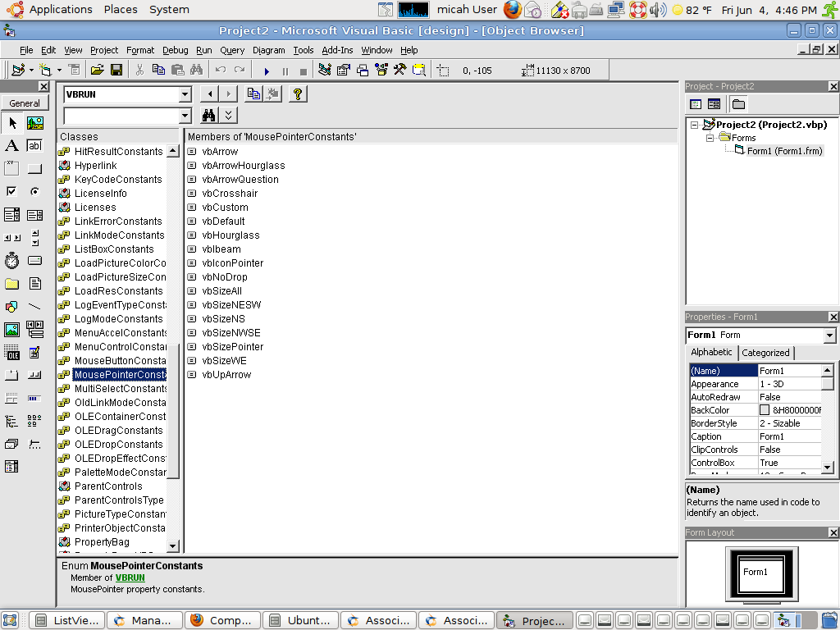The height and width of the screenshot is (630, 840).
Task: Select the CommandButton control in the toolbox
Action: pos(34,167)
